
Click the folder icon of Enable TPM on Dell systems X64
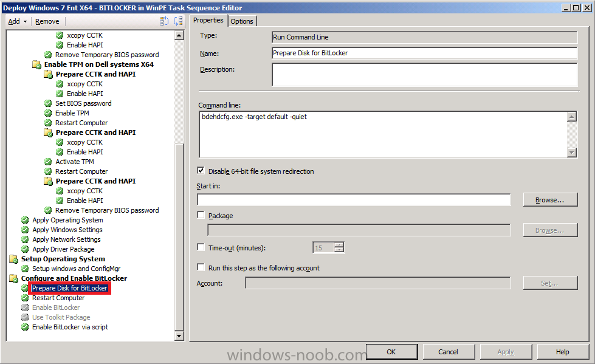[x=36, y=64]
